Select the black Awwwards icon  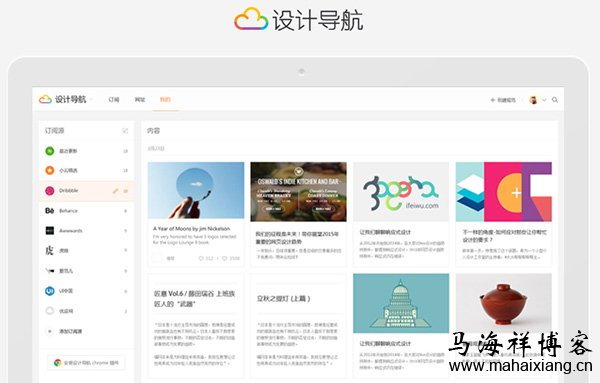click(x=50, y=230)
